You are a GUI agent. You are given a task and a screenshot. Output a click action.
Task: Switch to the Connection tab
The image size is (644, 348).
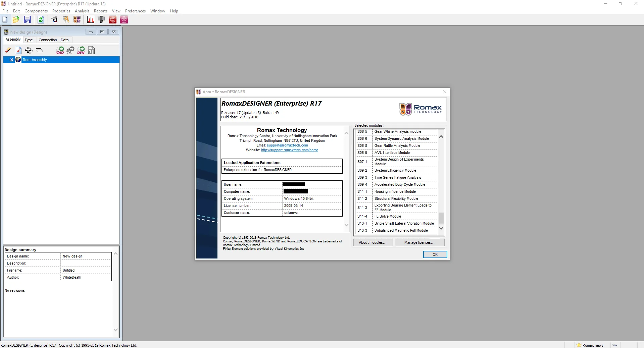pyautogui.click(x=48, y=40)
